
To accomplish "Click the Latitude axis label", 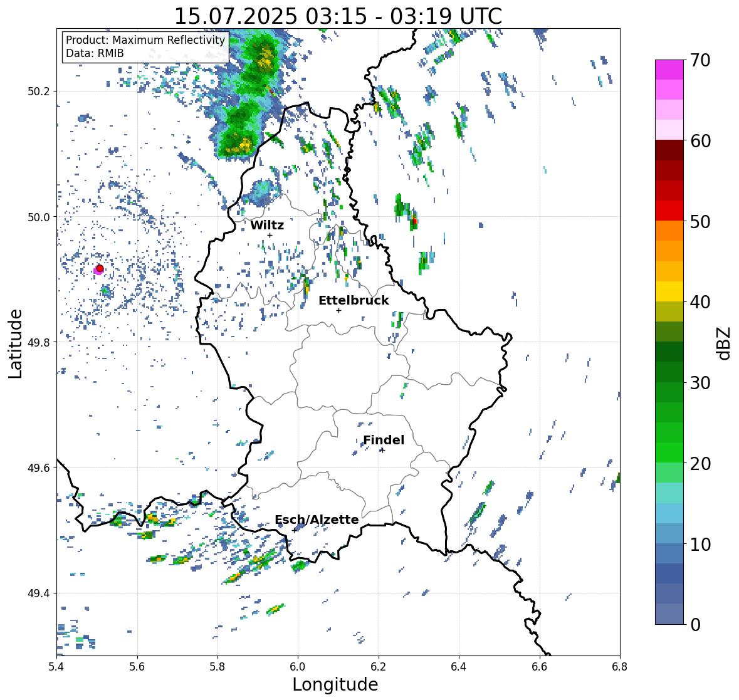I will 16,344.
